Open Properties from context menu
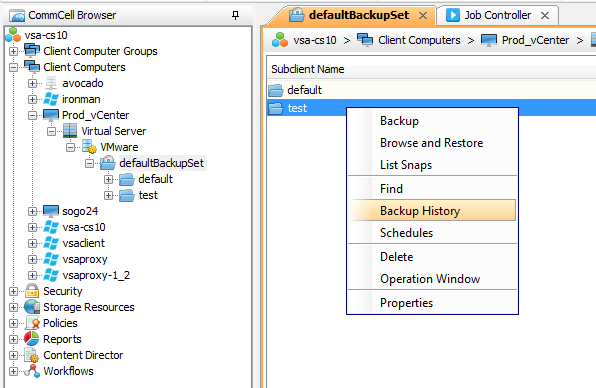 [433, 303]
